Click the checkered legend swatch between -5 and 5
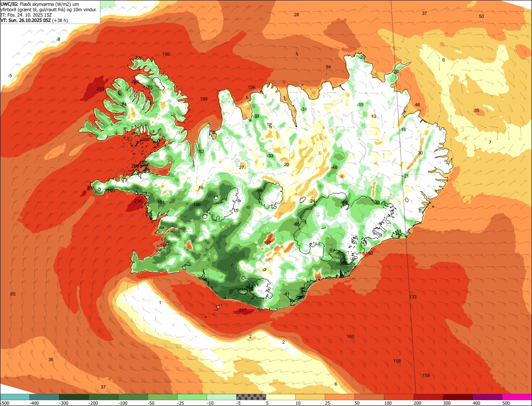532x406 pixels. [x=251, y=397]
